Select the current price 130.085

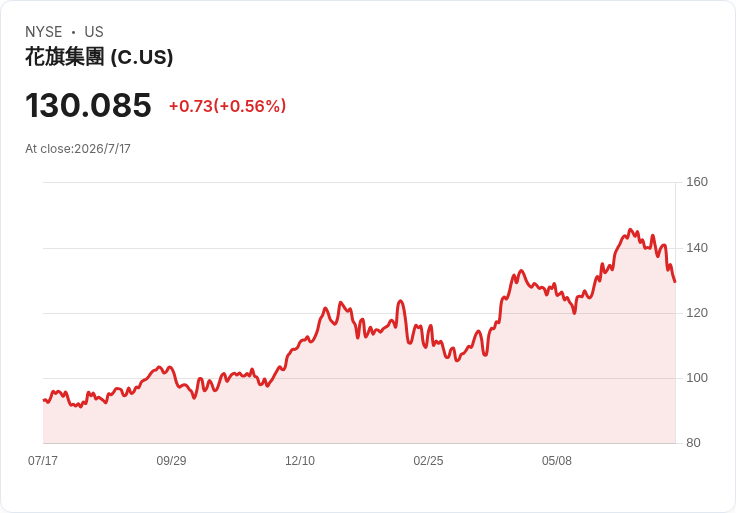(x=88, y=105)
